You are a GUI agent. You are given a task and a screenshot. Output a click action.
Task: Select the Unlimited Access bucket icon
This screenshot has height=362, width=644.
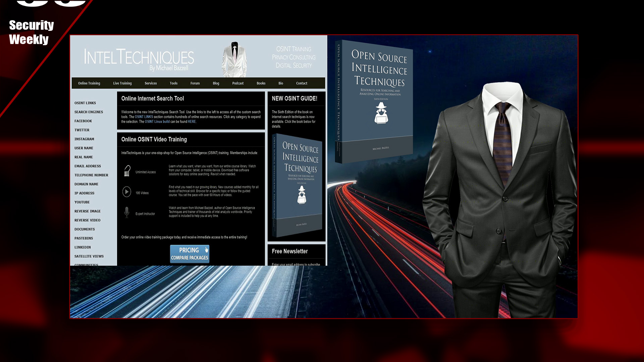[x=127, y=170]
